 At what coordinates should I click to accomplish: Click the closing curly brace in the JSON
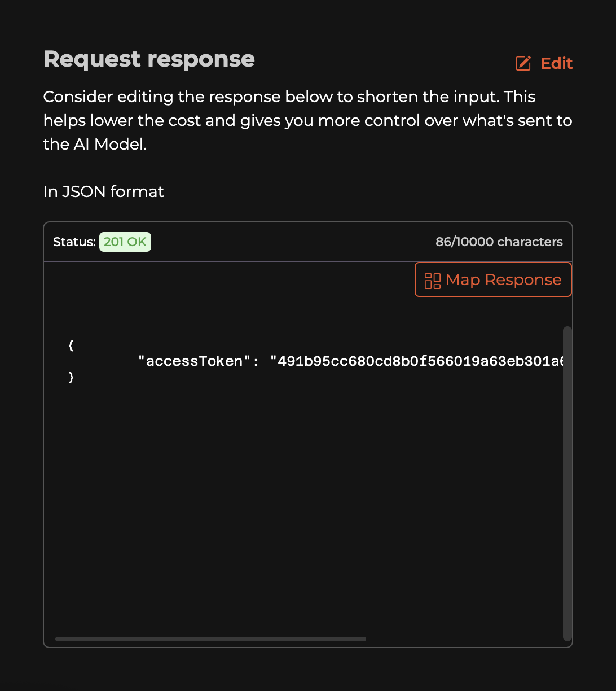(x=71, y=377)
